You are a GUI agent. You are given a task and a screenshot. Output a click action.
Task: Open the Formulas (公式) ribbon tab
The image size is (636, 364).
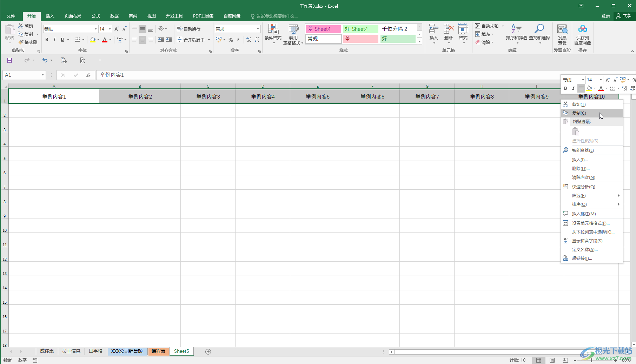click(95, 16)
